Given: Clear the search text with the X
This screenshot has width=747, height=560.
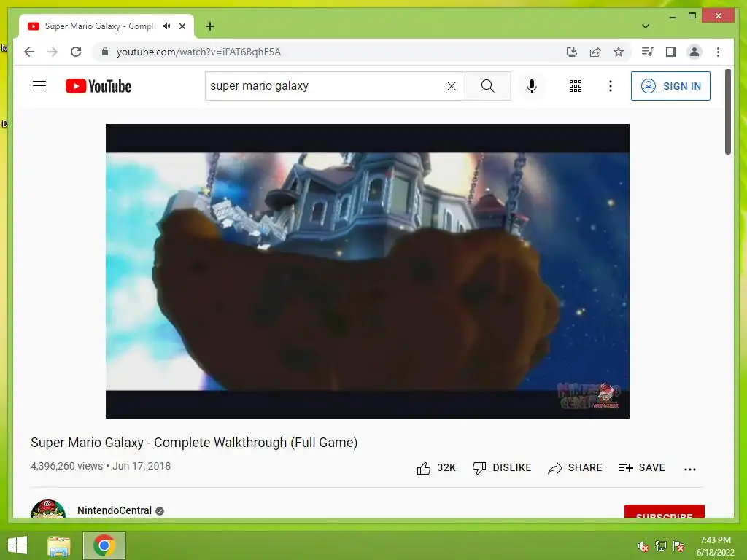Looking at the screenshot, I should 451,86.
